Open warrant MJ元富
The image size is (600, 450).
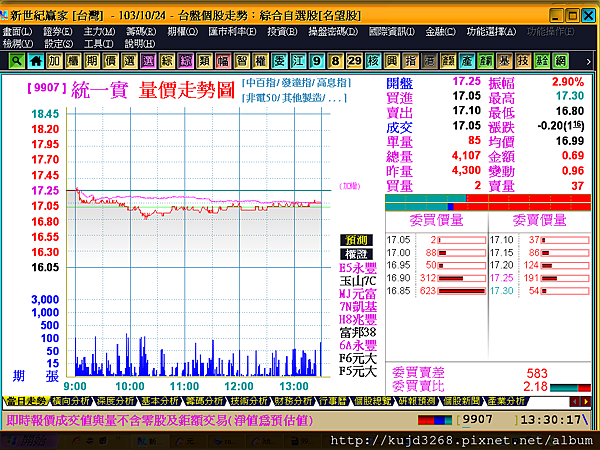[358, 294]
